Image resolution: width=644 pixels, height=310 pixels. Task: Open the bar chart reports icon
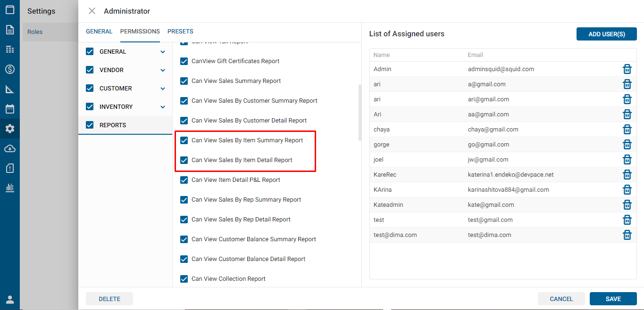coord(10,188)
